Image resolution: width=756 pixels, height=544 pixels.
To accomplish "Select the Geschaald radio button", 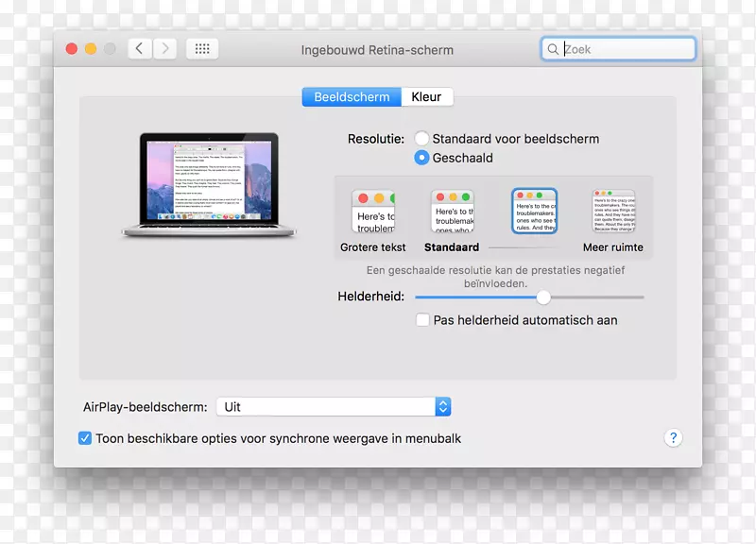I will (x=421, y=158).
